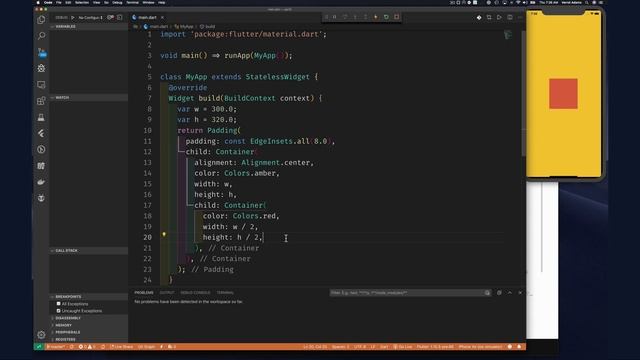Click the filter settings icon in the Problems filter box
640x360 pixels.
click(487, 293)
